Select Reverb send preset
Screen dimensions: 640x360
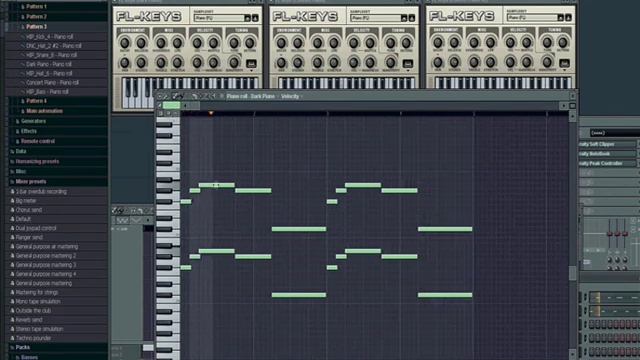(x=29, y=320)
